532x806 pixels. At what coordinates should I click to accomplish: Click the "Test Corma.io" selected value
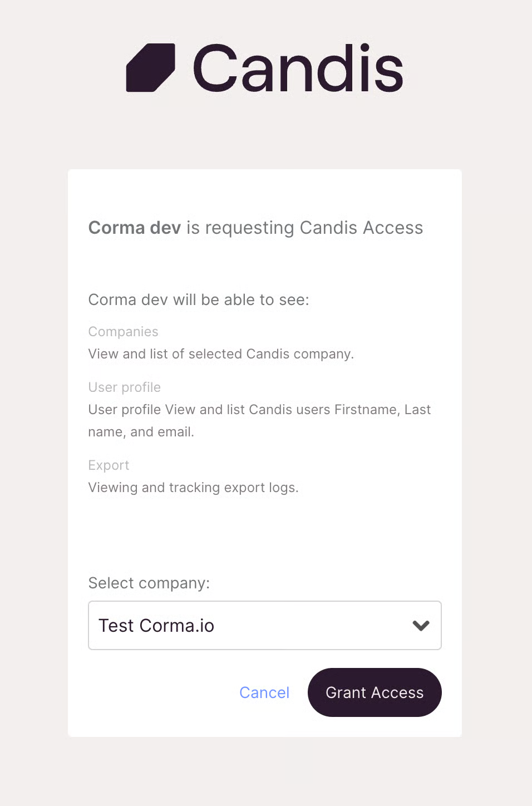(x=156, y=626)
